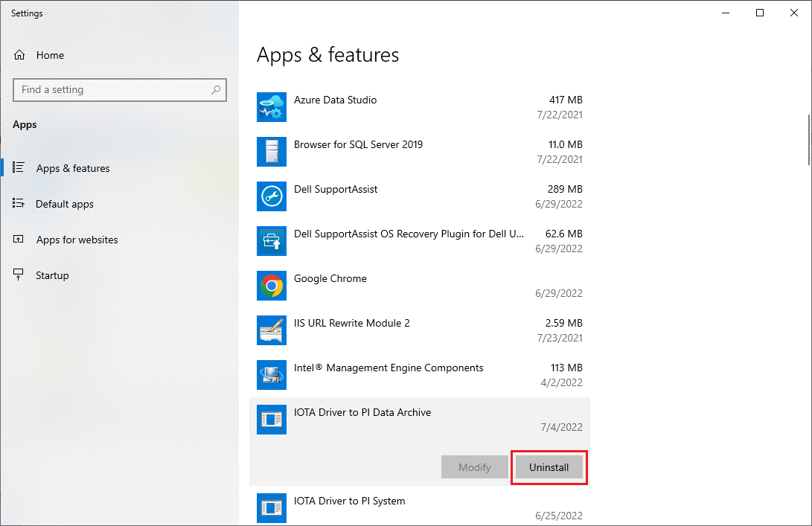Click the Apps section label in sidebar
This screenshot has width=812, height=526.
tap(25, 125)
